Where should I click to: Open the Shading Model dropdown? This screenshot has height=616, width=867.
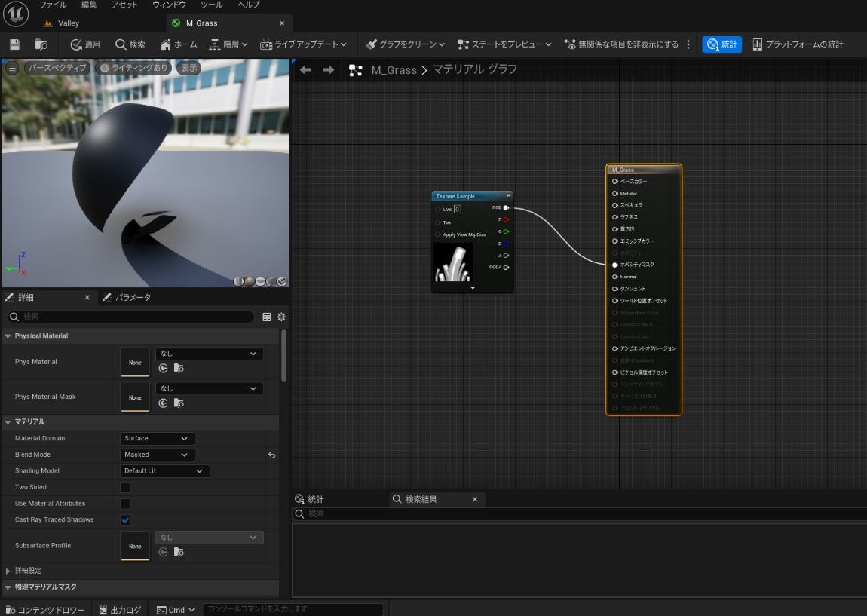[x=164, y=471]
